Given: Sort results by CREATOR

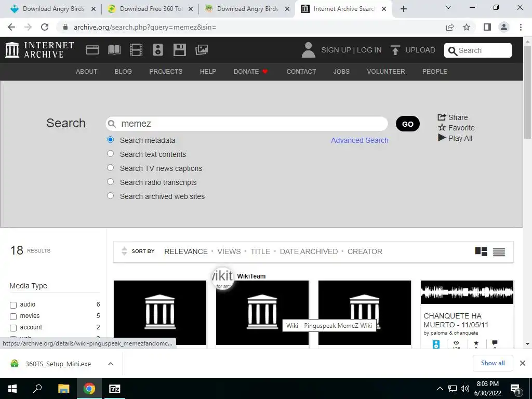Looking at the screenshot, I should point(365,251).
